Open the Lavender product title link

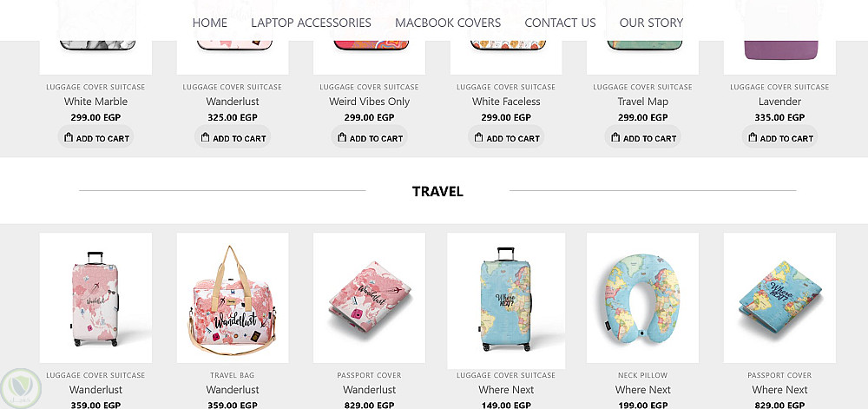tap(779, 102)
